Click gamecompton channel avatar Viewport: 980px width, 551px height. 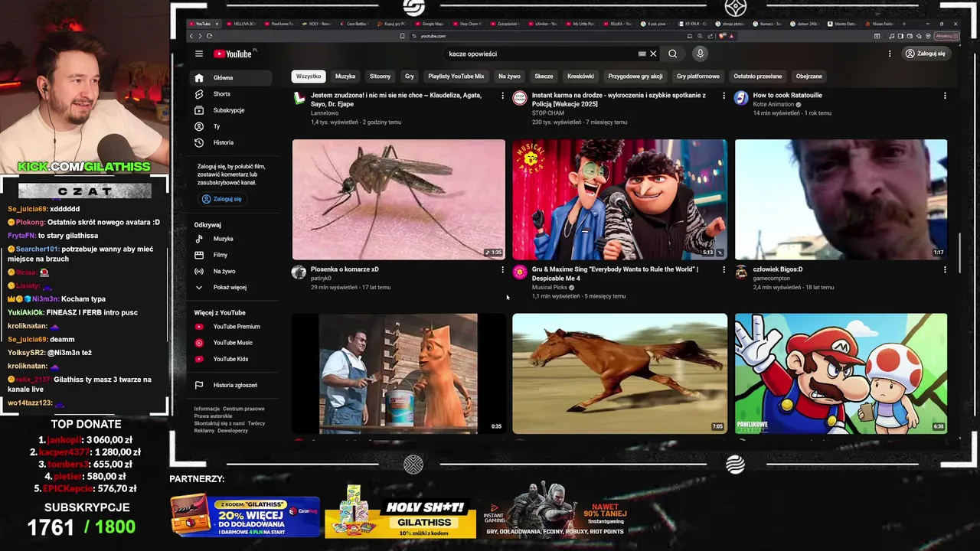pyautogui.click(x=741, y=272)
